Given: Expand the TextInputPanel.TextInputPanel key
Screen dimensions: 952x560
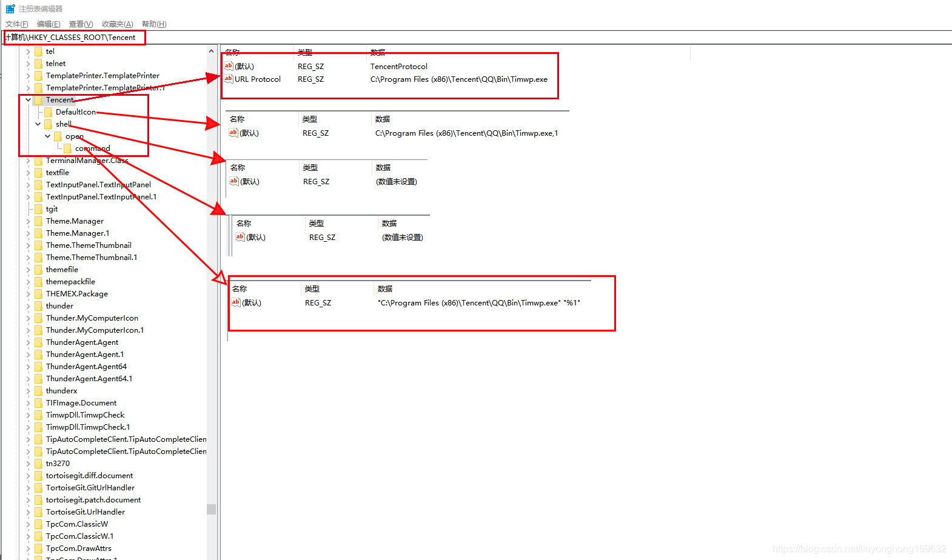Looking at the screenshot, I should (28, 185).
